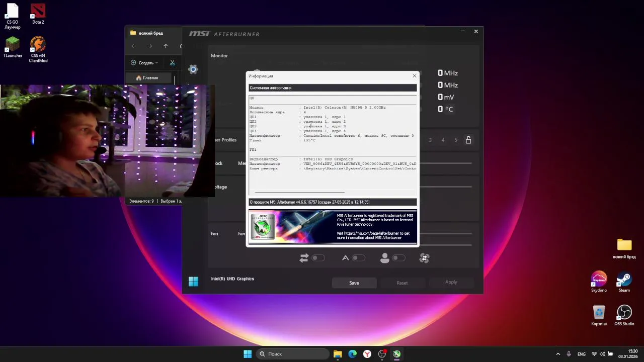This screenshot has width=644, height=362.
Task: Open Steam desktop shortcut
Action: pyautogui.click(x=624, y=282)
